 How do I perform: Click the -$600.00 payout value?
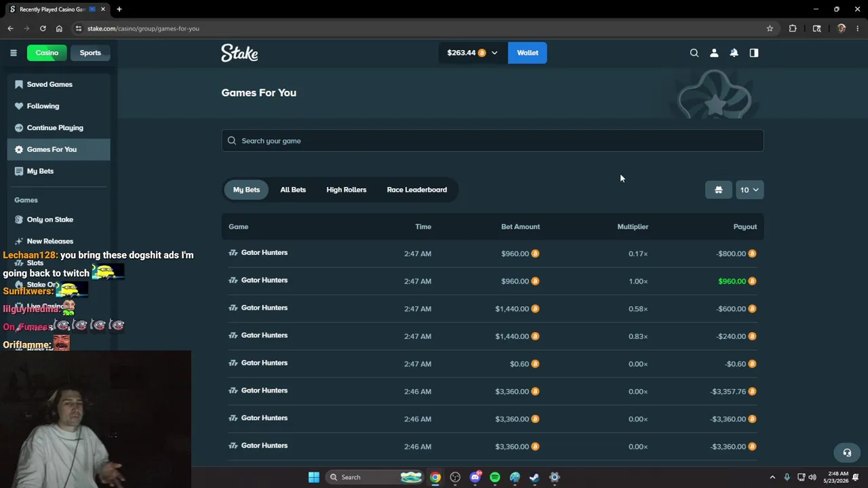[x=731, y=309]
